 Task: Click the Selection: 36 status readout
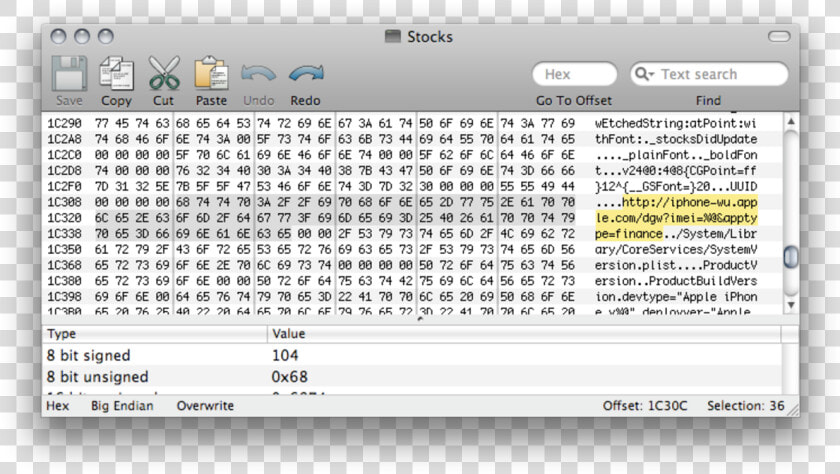tap(746, 406)
